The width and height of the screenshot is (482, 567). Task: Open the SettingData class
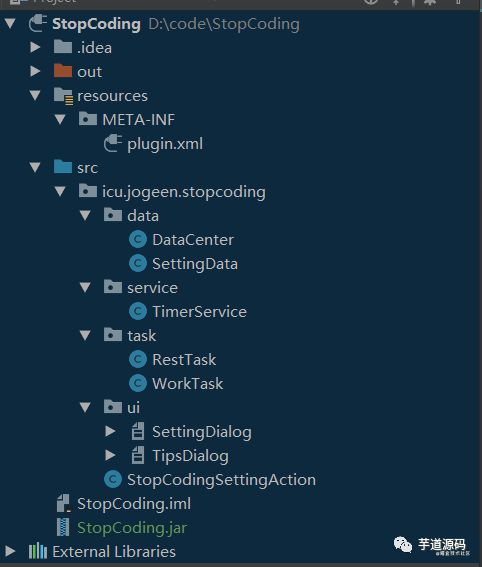[195, 264]
